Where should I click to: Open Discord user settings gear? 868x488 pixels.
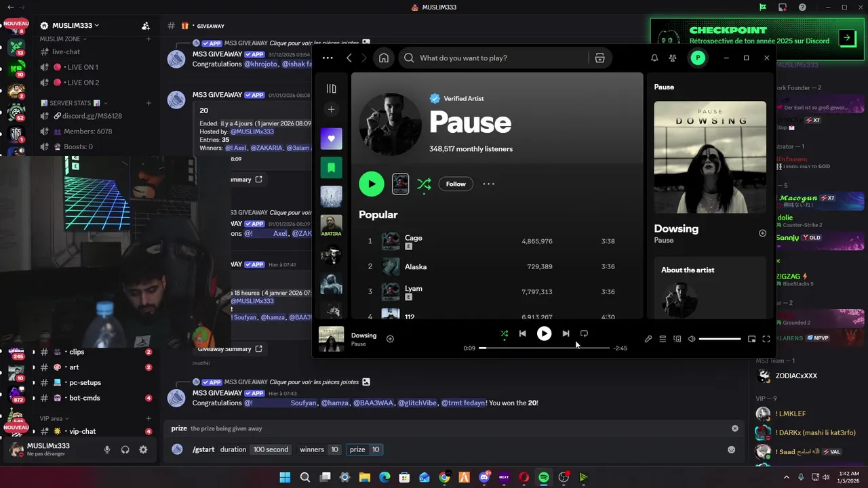click(143, 449)
